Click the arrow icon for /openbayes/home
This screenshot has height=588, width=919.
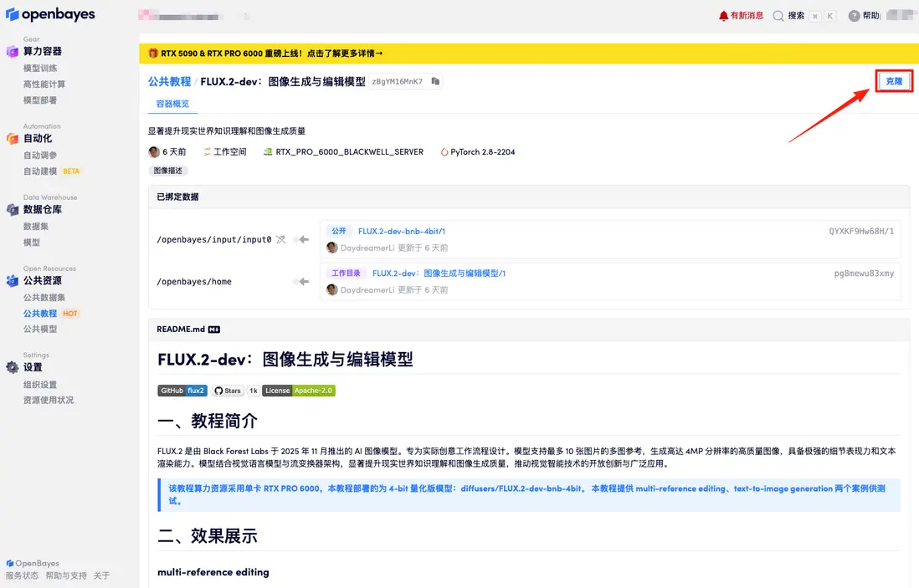303,282
